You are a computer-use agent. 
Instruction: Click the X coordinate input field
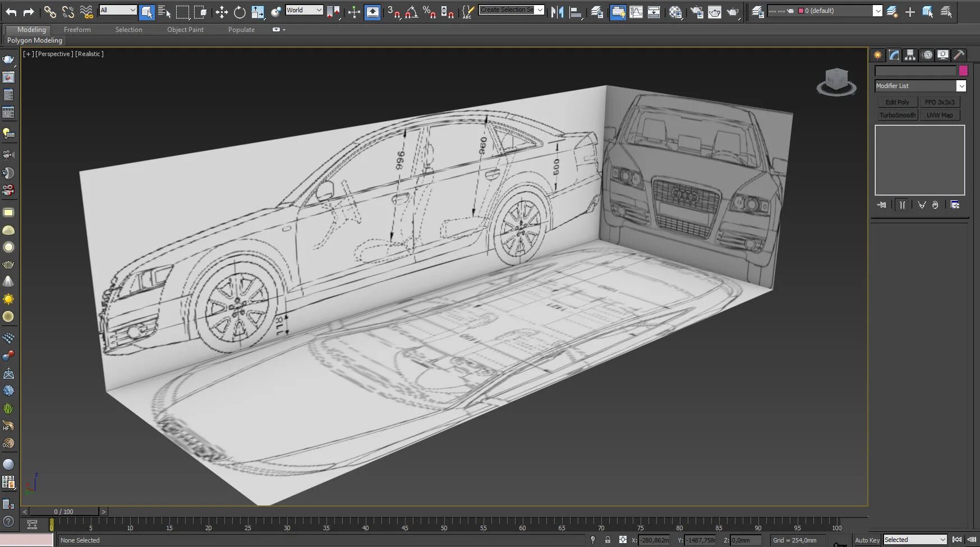[x=654, y=540]
